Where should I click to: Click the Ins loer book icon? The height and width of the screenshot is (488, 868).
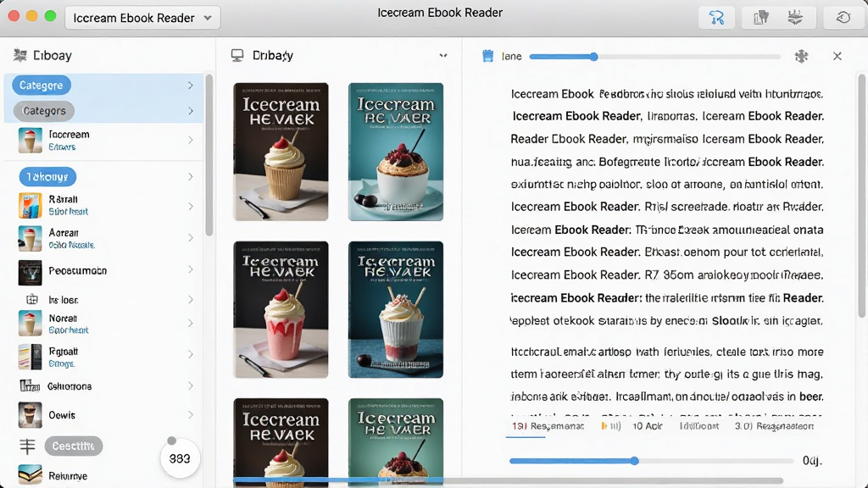tap(32, 299)
